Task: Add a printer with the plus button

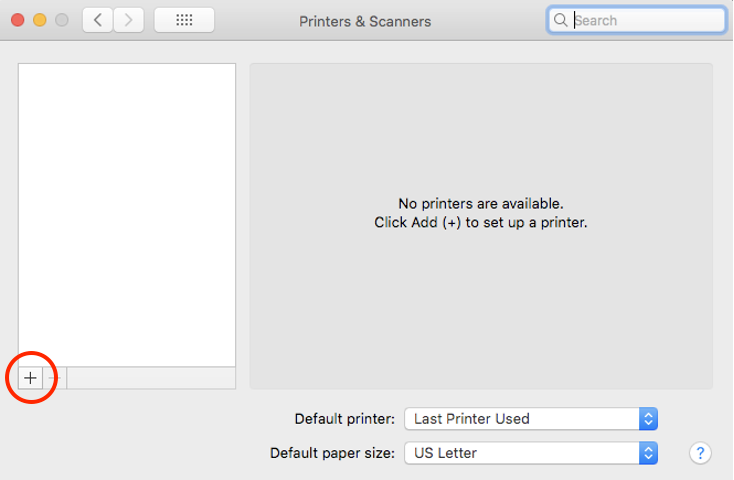Action: tap(30, 378)
